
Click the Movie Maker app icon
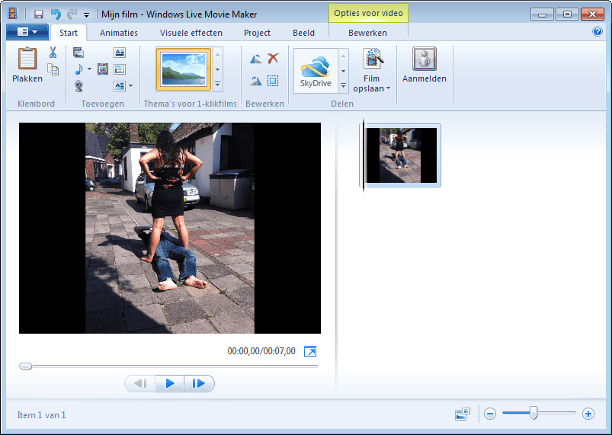(x=14, y=14)
